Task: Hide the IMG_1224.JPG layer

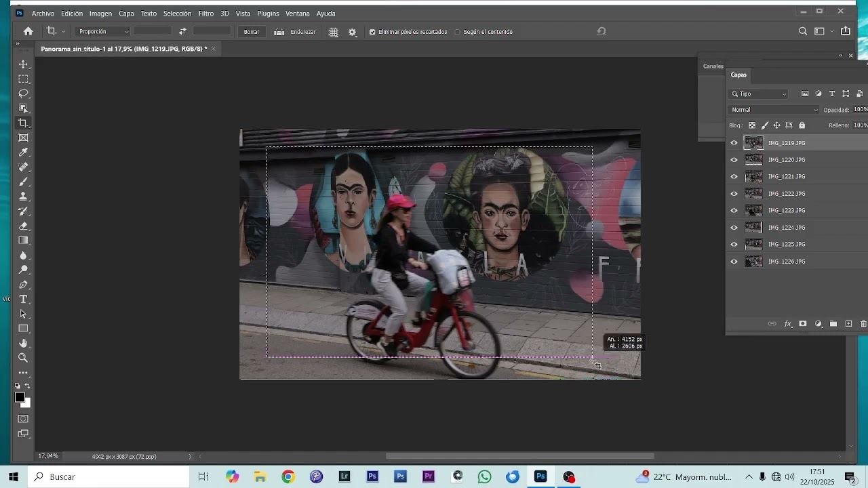Action: click(x=734, y=228)
